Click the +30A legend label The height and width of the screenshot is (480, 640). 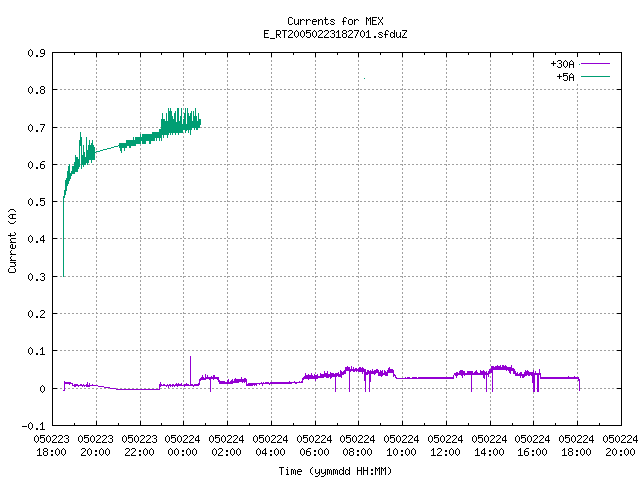pyautogui.click(x=562, y=64)
